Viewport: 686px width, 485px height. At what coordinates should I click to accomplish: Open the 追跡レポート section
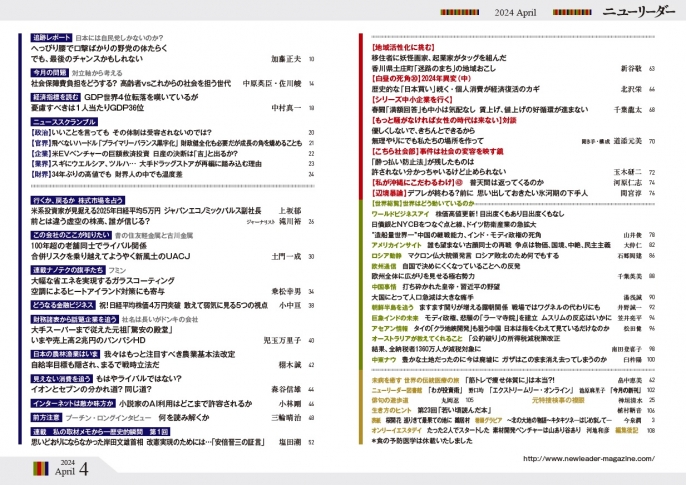point(52,35)
